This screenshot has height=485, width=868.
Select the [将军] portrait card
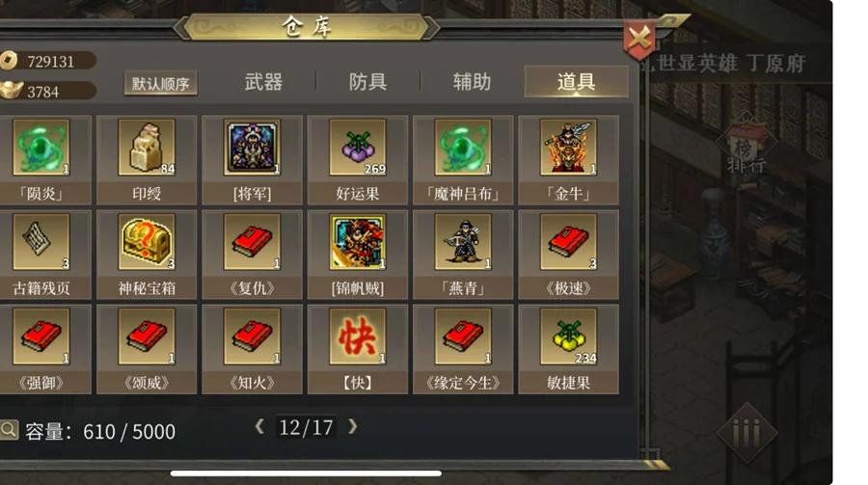[252, 160]
